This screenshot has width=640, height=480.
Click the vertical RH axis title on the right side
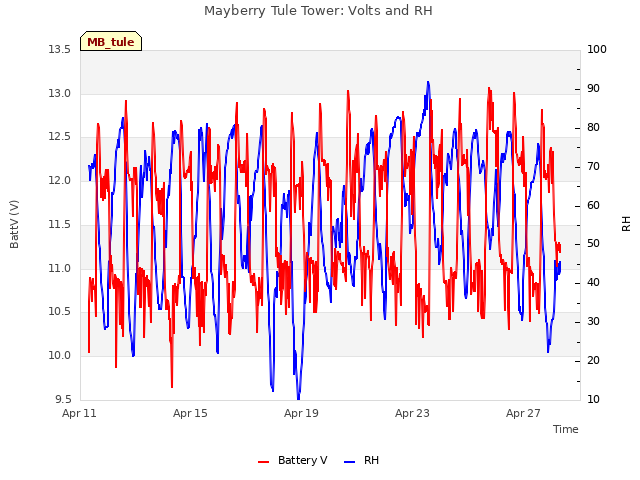(x=626, y=224)
